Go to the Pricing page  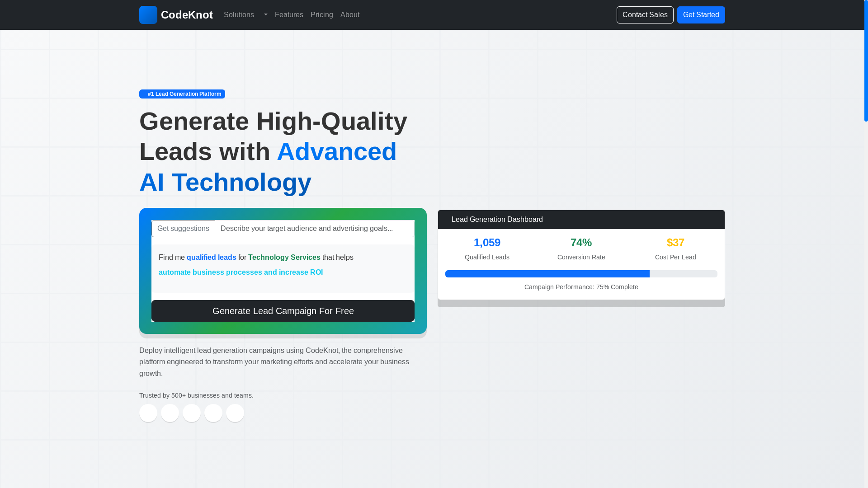[322, 15]
